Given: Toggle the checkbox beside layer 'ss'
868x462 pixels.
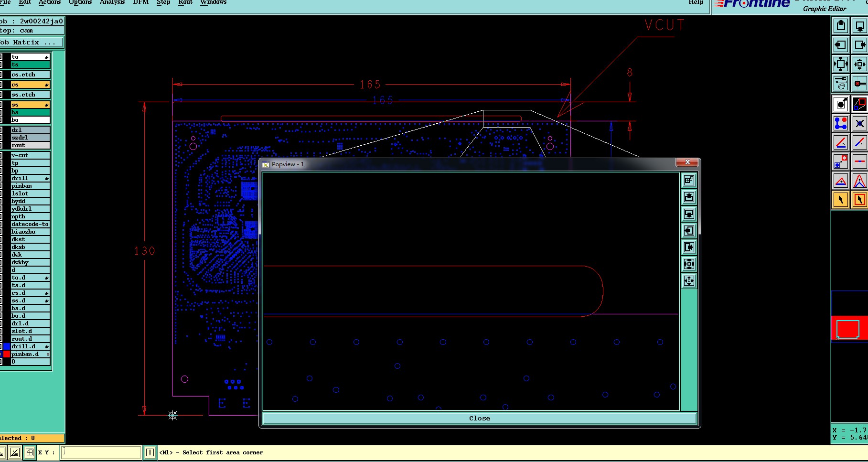Looking at the screenshot, I should point(1,105).
